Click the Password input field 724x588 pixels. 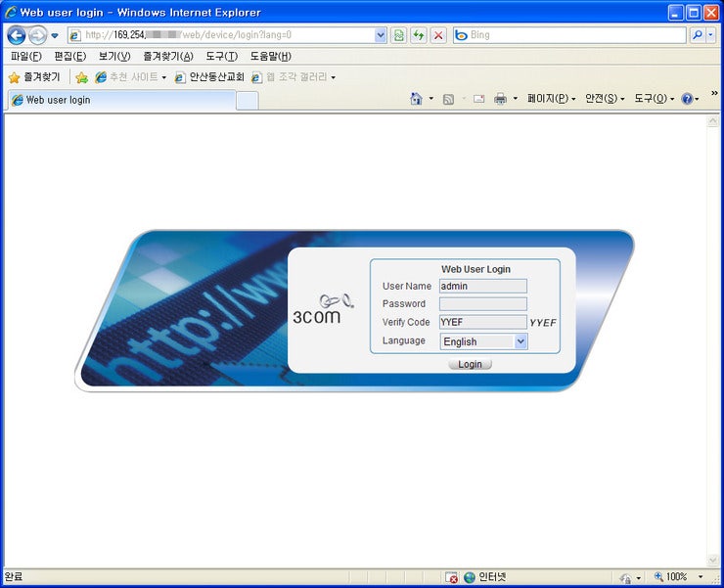click(483, 304)
